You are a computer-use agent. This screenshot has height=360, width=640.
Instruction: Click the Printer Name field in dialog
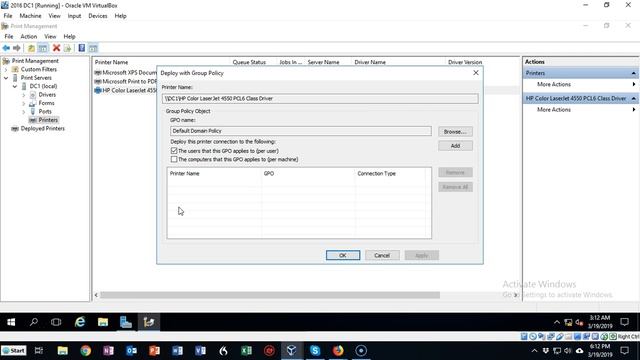(320, 98)
